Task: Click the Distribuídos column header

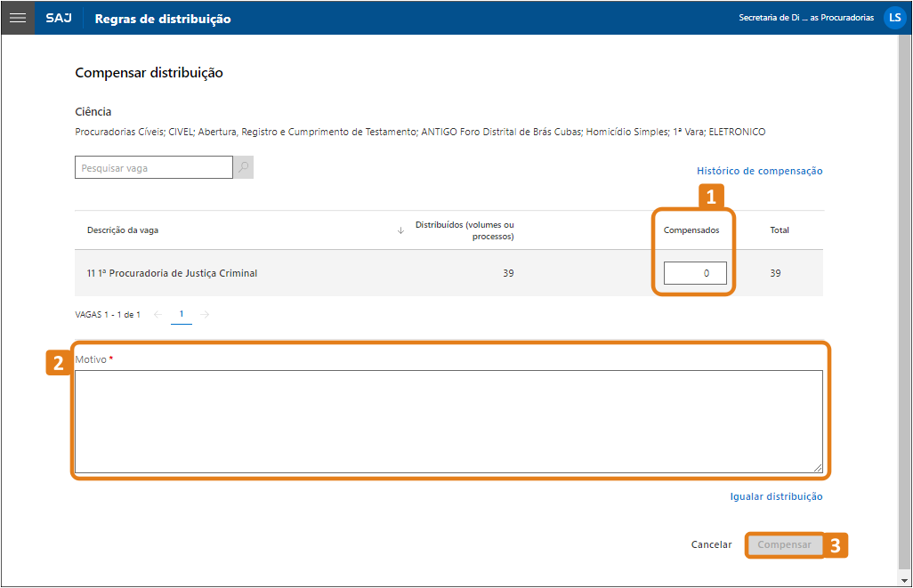Action: pos(465,230)
